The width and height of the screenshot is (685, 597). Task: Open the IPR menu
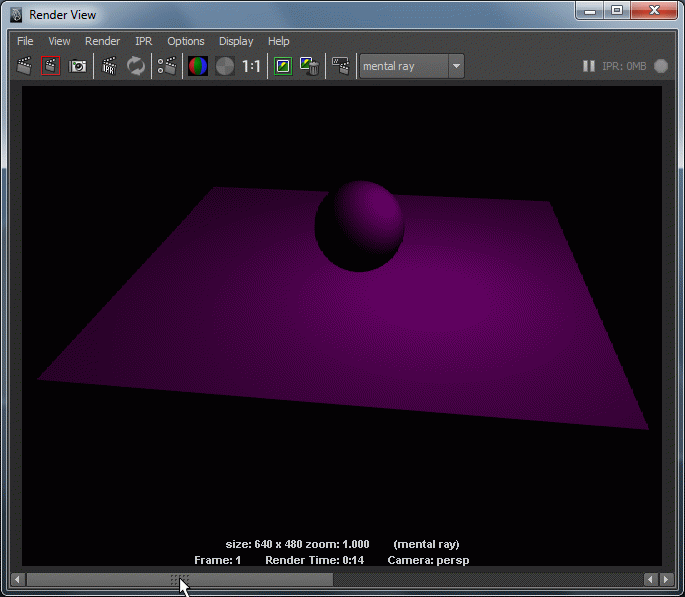[x=143, y=41]
